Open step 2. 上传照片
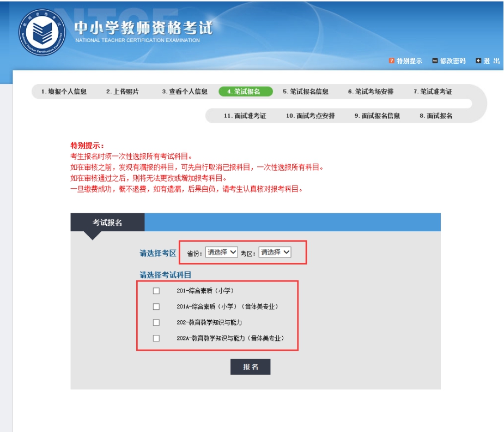This screenshot has height=432, width=504. point(123,92)
